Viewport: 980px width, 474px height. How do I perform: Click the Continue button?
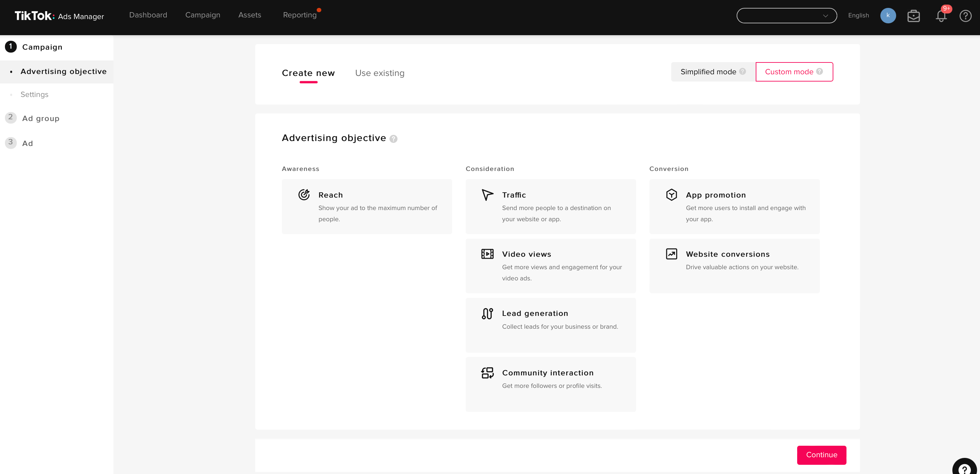click(821, 455)
